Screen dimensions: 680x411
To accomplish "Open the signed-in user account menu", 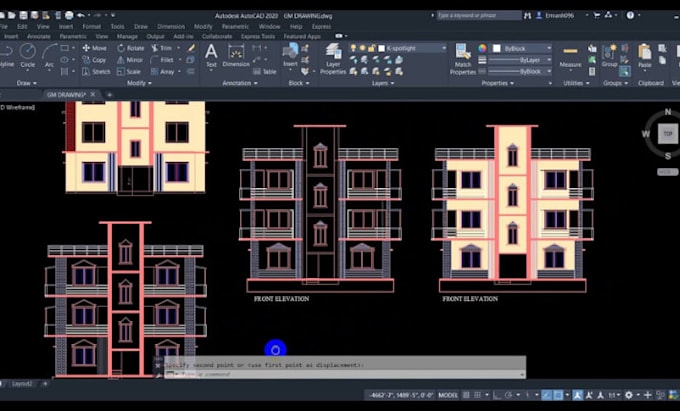I will click(x=559, y=15).
